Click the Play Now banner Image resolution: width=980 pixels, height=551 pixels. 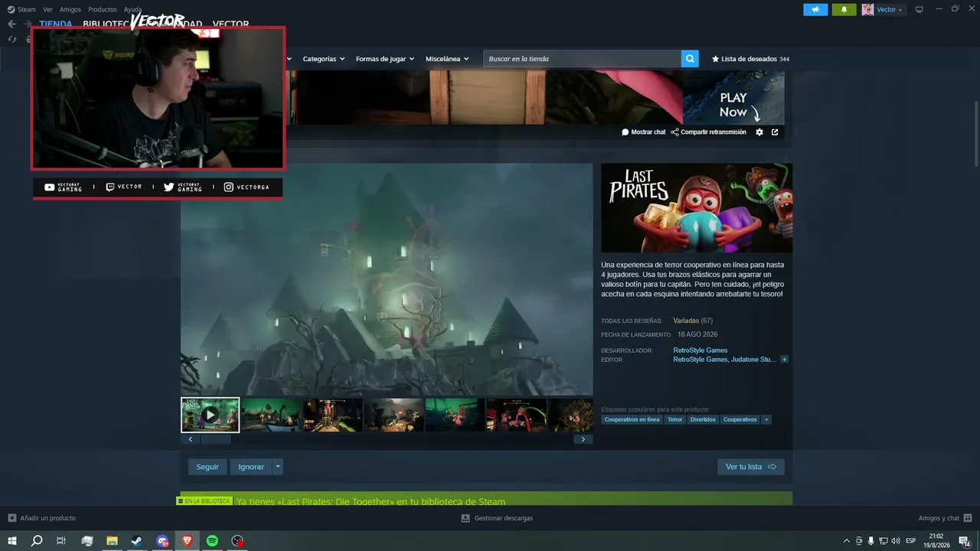(x=733, y=98)
